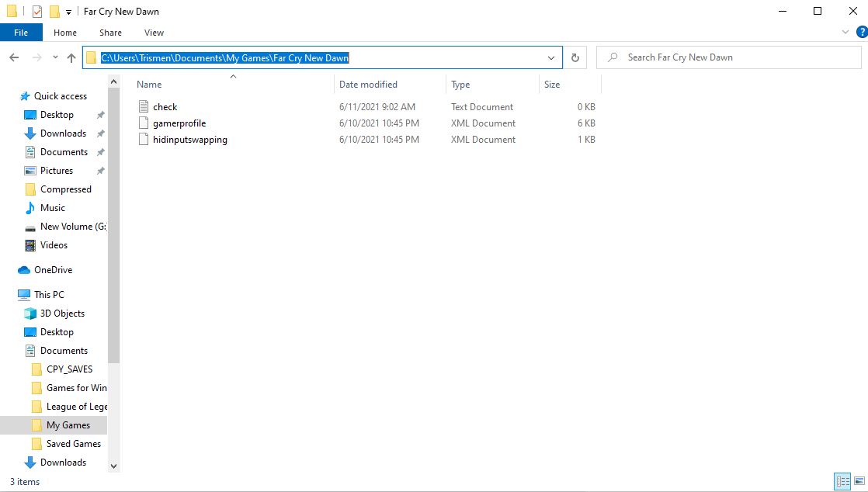
Task: Click the Back navigation arrow
Action: [x=14, y=57]
